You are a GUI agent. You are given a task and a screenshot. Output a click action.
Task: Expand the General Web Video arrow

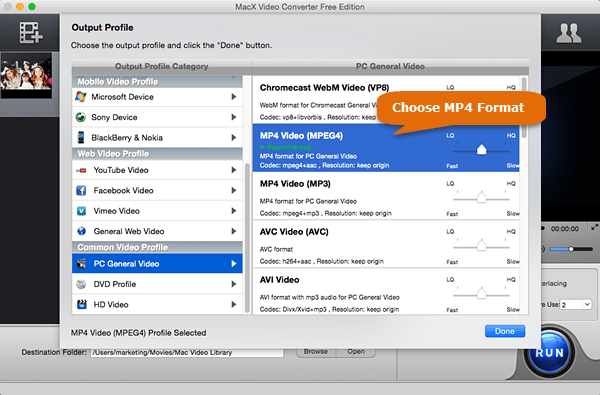pyautogui.click(x=234, y=231)
